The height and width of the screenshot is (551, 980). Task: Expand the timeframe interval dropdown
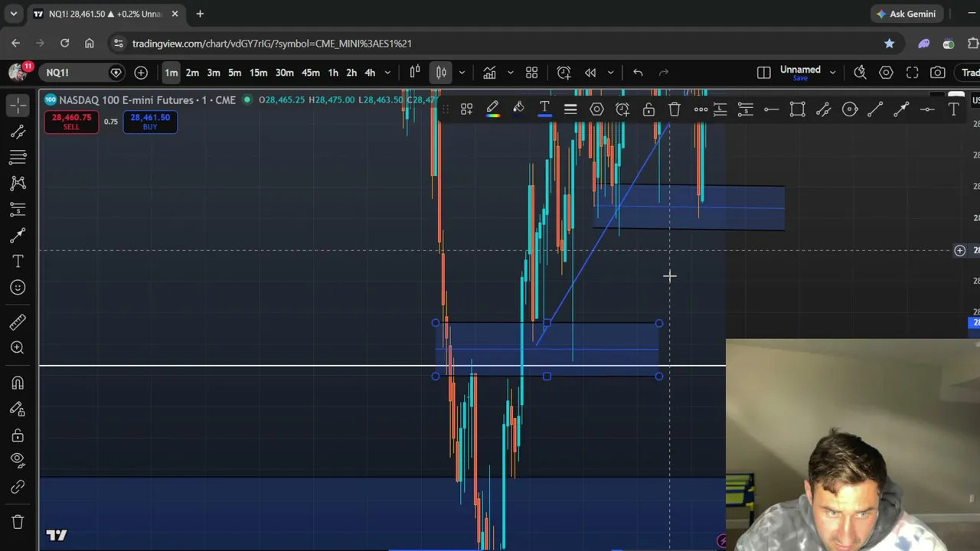[387, 73]
